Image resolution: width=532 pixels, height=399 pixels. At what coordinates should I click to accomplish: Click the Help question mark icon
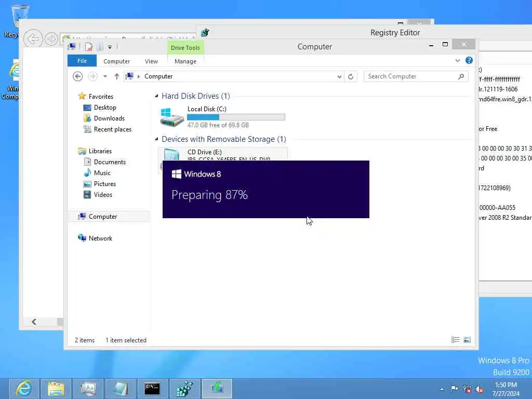pyautogui.click(x=469, y=60)
